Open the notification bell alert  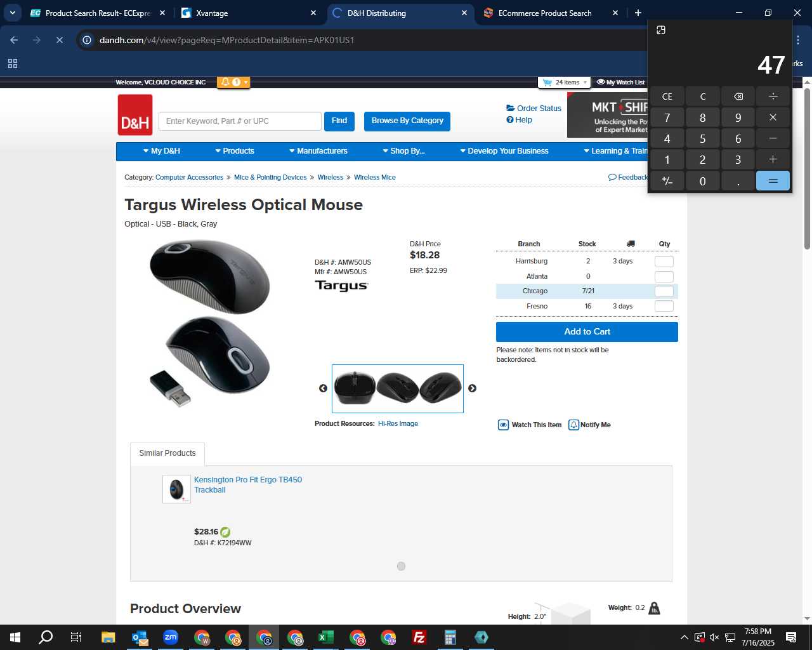[x=233, y=82]
